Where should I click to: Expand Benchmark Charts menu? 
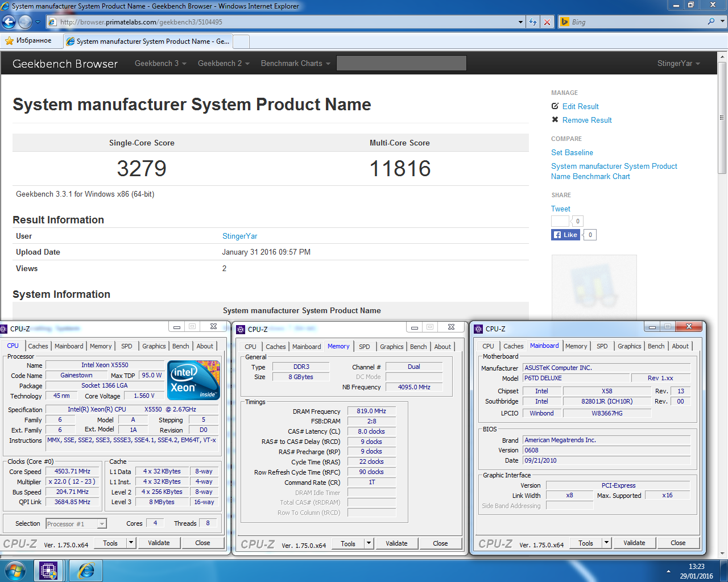coord(295,64)
